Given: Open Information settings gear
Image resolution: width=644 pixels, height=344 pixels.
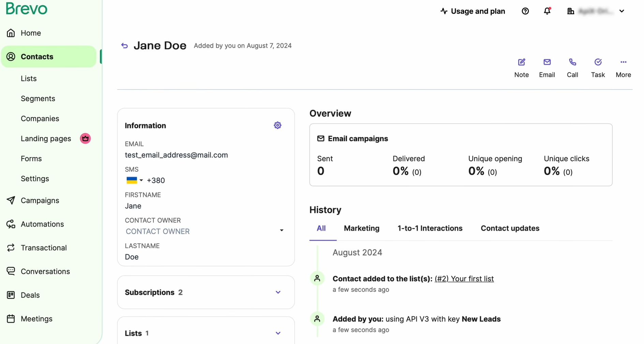Looking at the screenshot, I should point(278,125).
